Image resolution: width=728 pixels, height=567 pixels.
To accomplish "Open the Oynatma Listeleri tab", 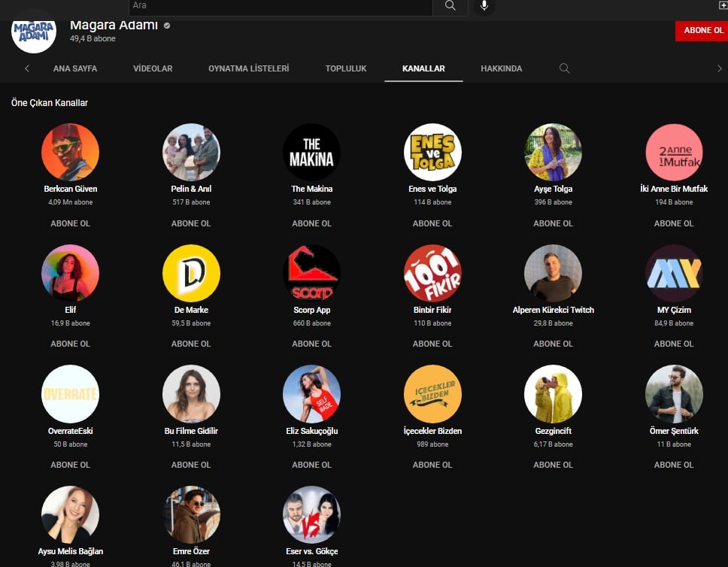I will point(248,68).
